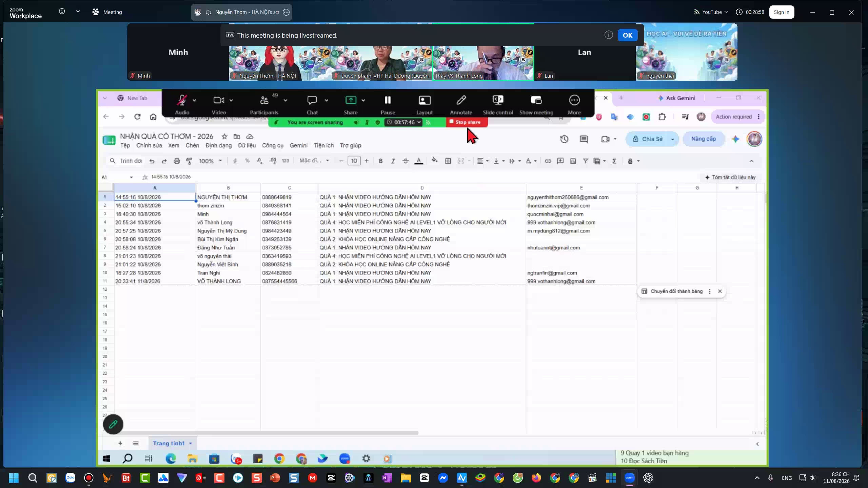Expand the YouTube livestream dropdown
Image resolution: width=868 pixels, height=488 pixels.
click(x=711, y=12)
